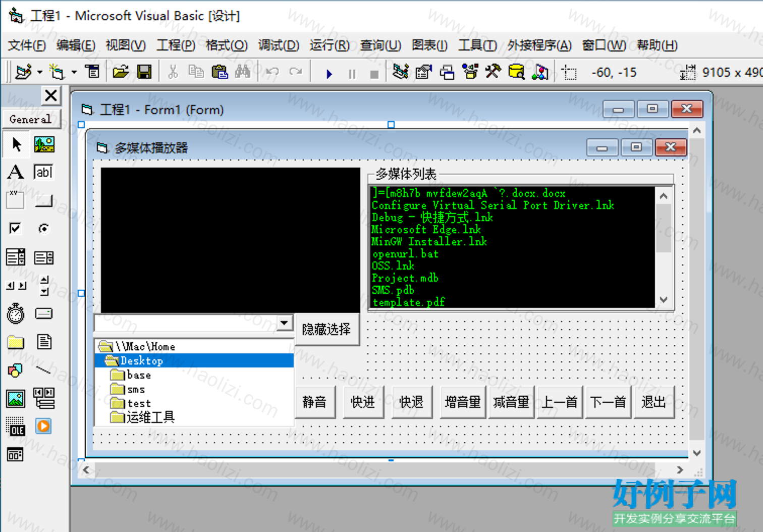Select the DriveListBox control tool
This screenshot has height=532, width=763.
pos(44,314)
